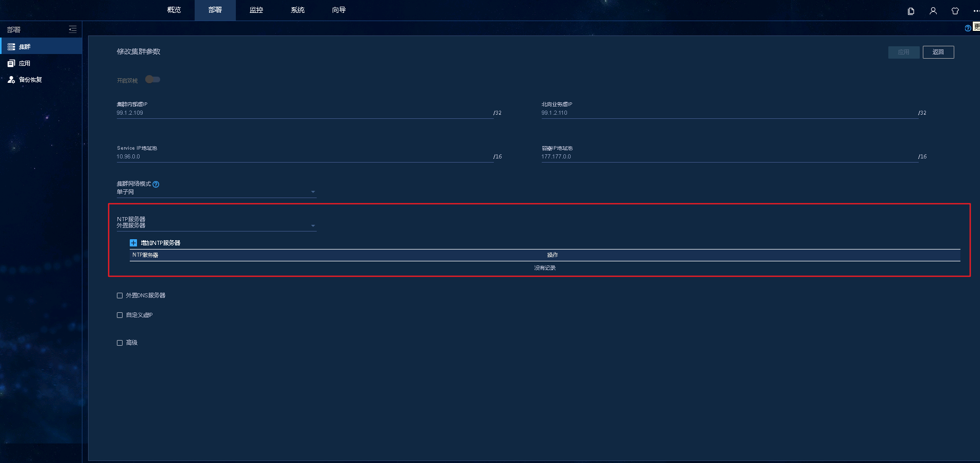Click the /16 suffix beside 容器IP地址池

[922, 156]
